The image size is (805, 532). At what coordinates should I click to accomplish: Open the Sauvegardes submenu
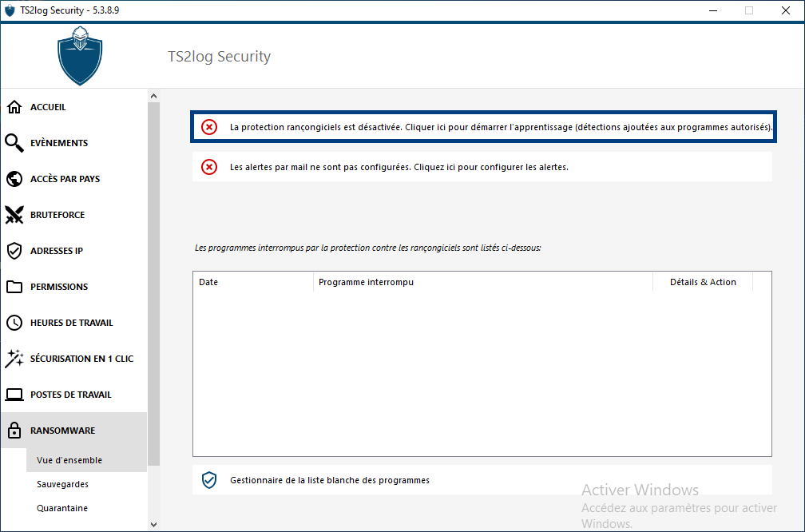pyautogui.click(x=86, y=484)
